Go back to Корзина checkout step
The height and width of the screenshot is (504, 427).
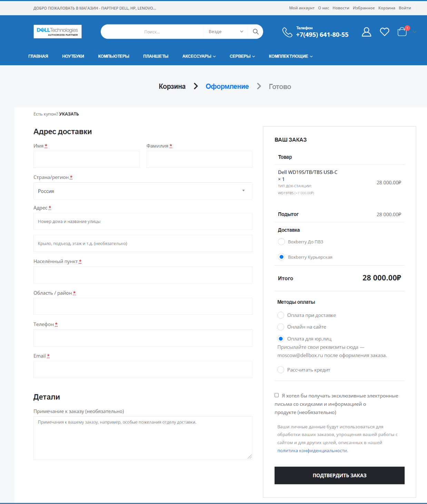coord(172,86)
